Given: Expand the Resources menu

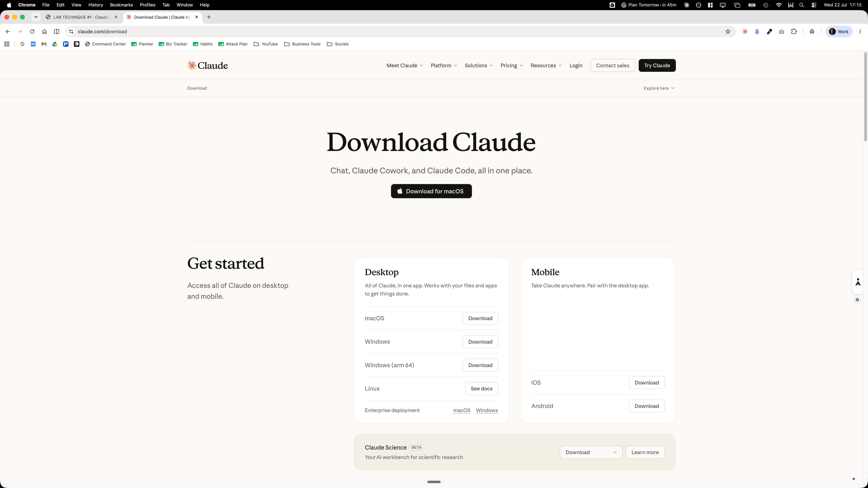Looking at the screenshot, I should click(546, 65).
